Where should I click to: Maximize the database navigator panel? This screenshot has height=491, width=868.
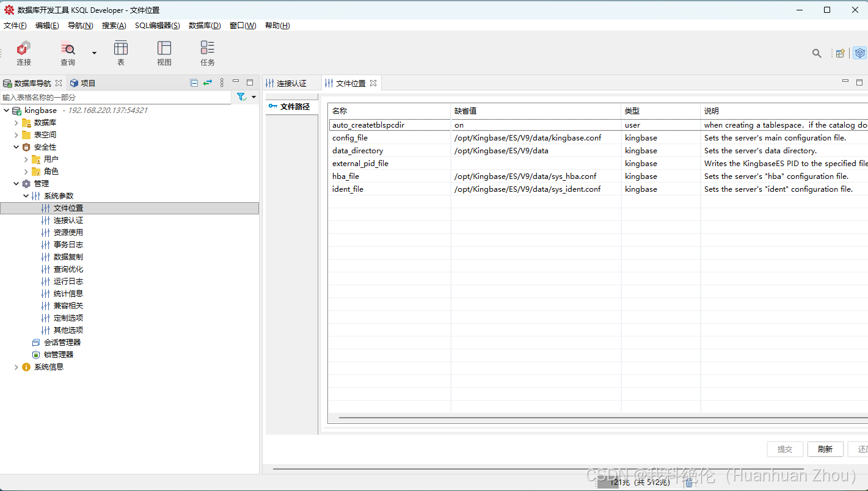pos(250,82)
